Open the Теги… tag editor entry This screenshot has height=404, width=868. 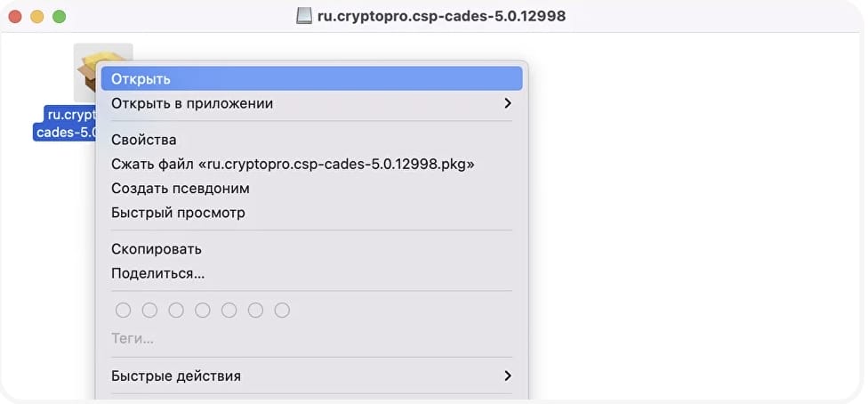(x=133, y=339)
